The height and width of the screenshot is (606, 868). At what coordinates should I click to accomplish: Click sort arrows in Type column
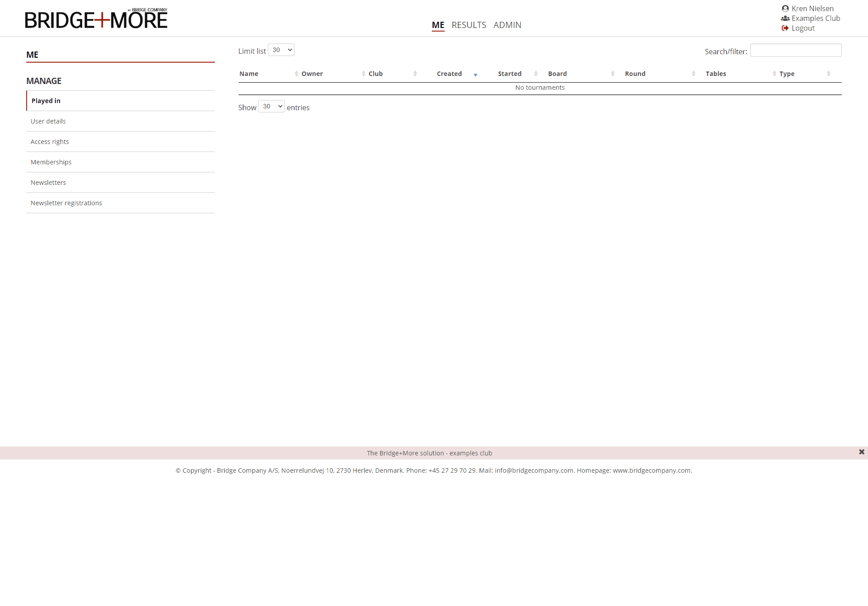[828, 74]
